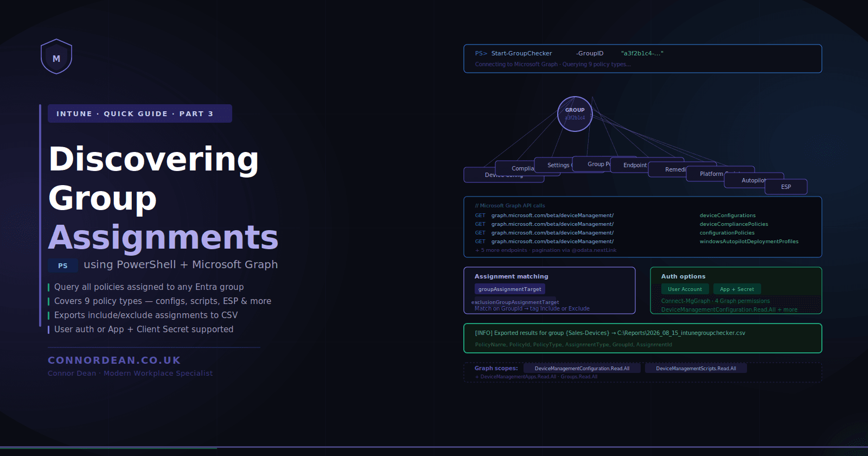868x456 pixels.
Task: Click the '[INFO] Exported results' log line
Action: pyautogui.click(x=610, y=333)
